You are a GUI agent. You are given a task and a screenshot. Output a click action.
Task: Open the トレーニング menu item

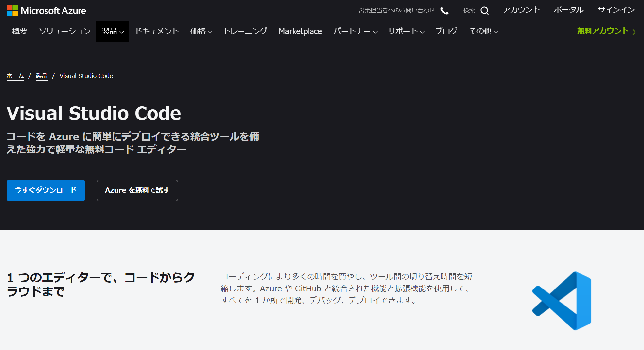(245, 31)
